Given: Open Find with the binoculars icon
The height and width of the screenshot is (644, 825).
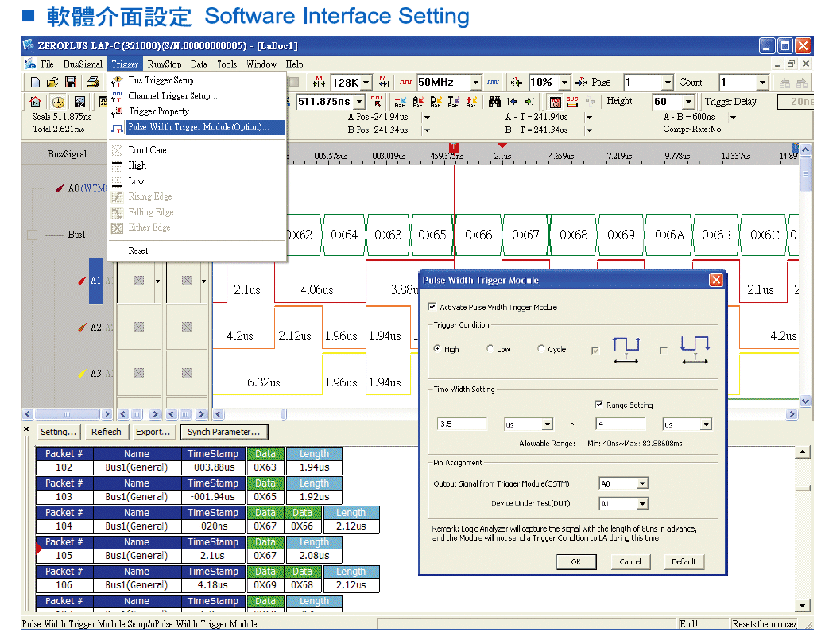Looking at the screenshot, I should [494, 102].
